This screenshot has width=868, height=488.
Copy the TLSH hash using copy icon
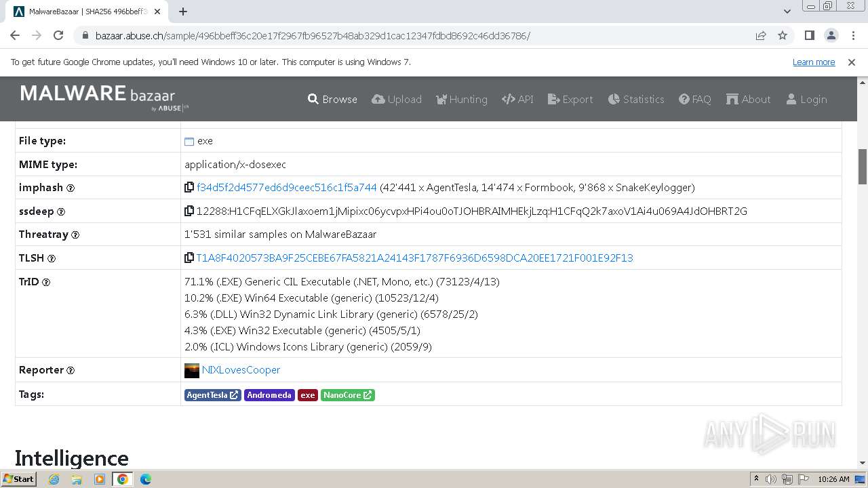[x=189, y=258]
